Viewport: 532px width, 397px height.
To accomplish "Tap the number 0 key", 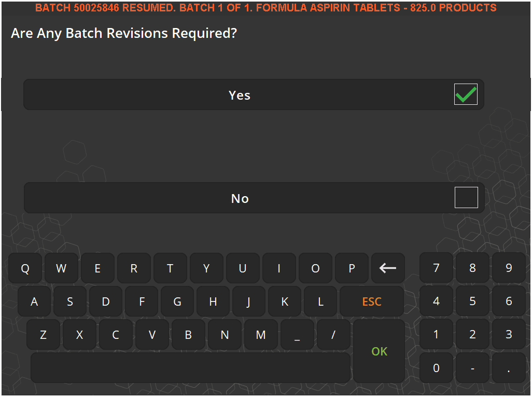I will coord(436,368).
